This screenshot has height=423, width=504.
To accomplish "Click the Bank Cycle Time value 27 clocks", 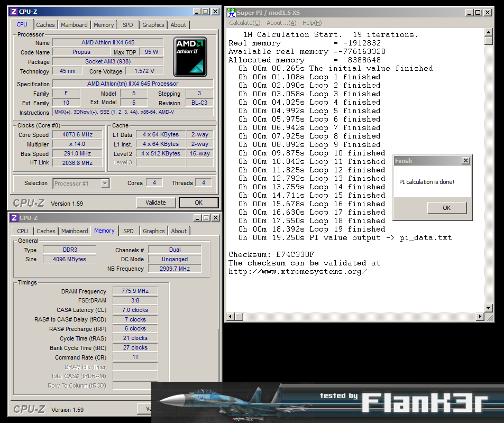I will (x=135, y=347).
